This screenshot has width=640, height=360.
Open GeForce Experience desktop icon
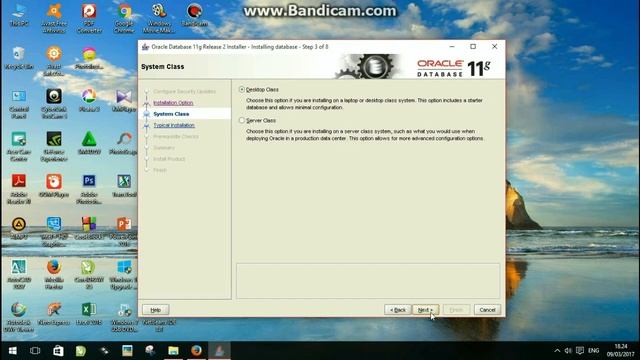54,147
